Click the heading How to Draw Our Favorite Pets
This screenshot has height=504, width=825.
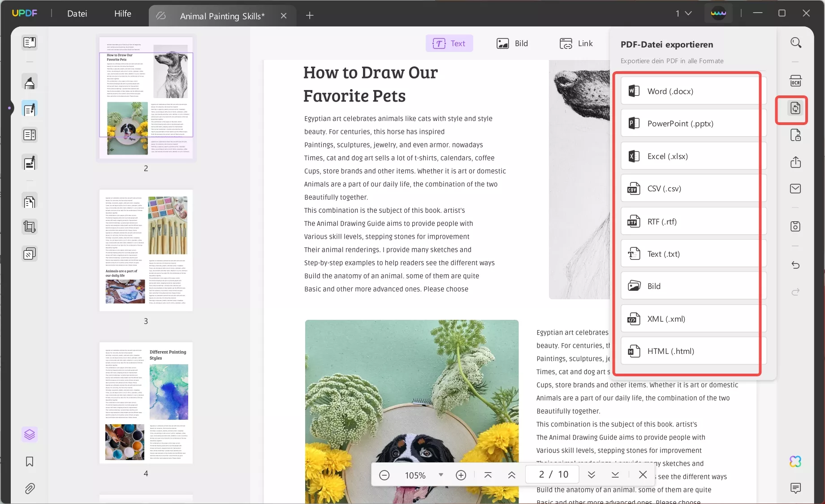pos(370,84)
